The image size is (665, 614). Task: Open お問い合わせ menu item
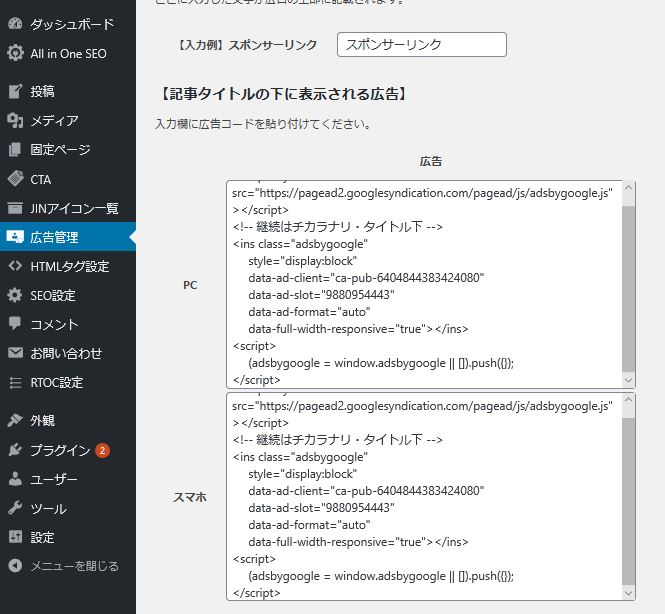pos(68,353)
